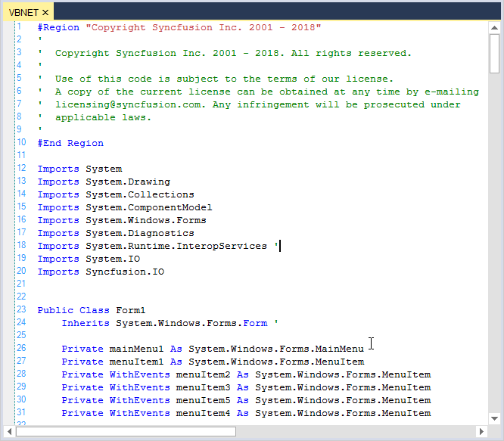Click 'mainMenu1' variable on line 26
The image size is (504, 441).
(136, 349)
